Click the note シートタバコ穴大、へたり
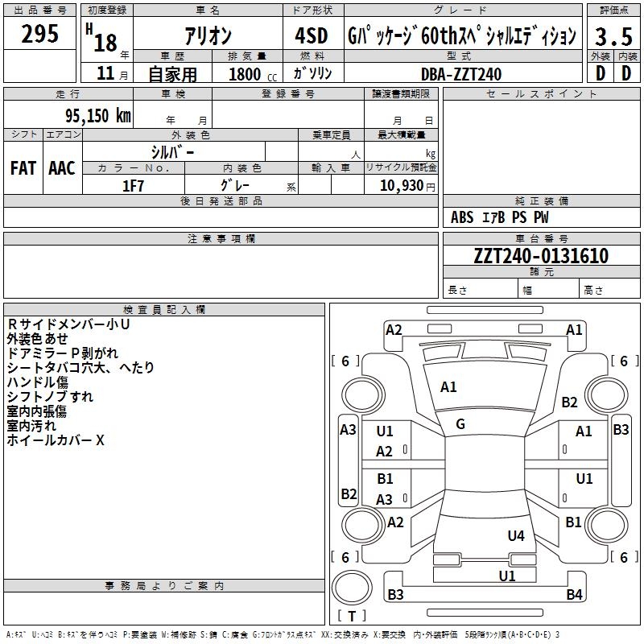 tap(80, 368)
